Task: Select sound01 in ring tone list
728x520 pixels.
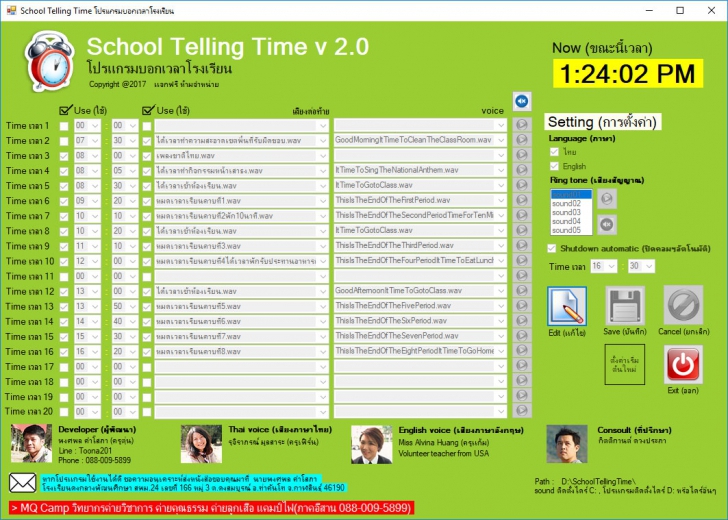Action: click(571, 194)
